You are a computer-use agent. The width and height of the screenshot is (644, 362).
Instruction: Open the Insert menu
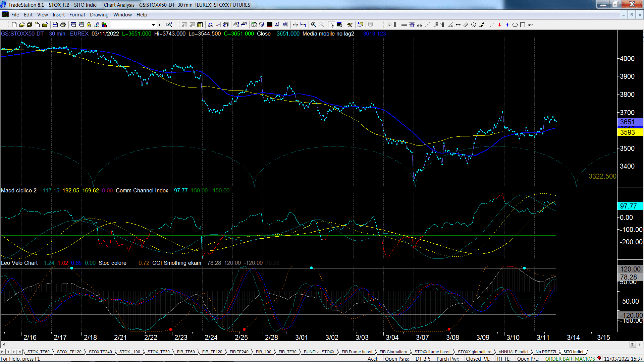pos(58,15)
